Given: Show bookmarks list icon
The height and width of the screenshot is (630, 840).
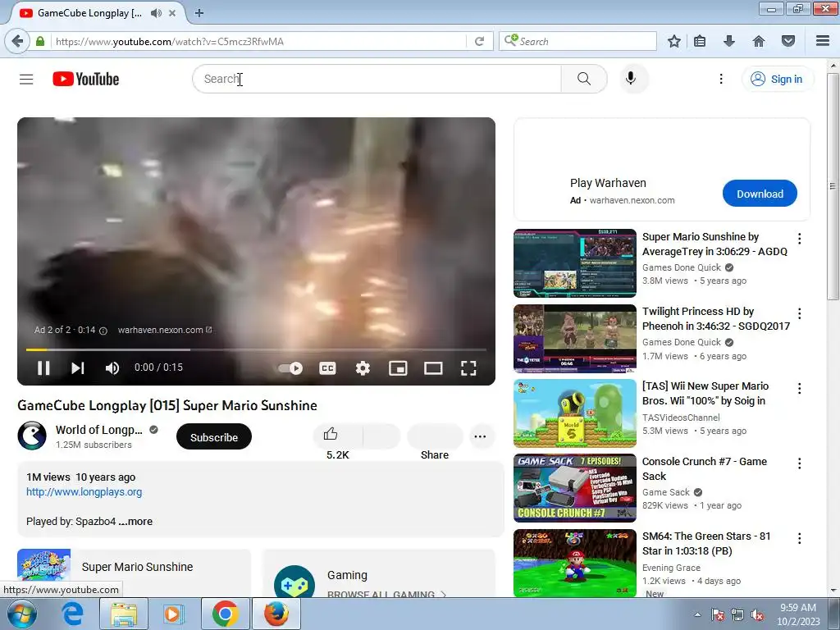Looking at the screenshot, I should (x=700, y=41).
